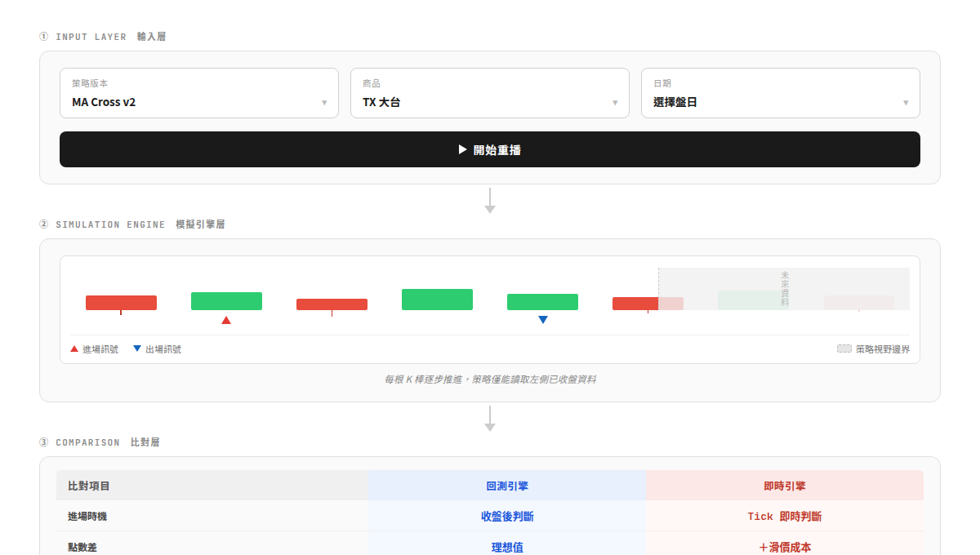Click the INPUT LAYER 輸入層 heading

[103, 37]
